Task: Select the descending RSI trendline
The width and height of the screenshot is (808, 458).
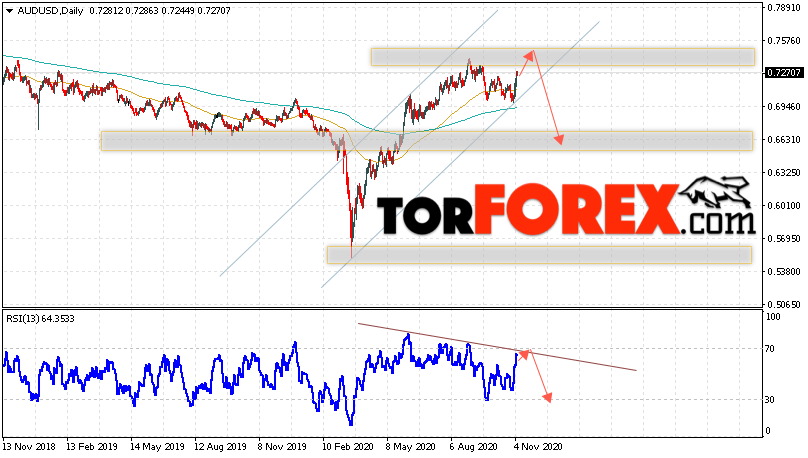Action: click(497, 347)
